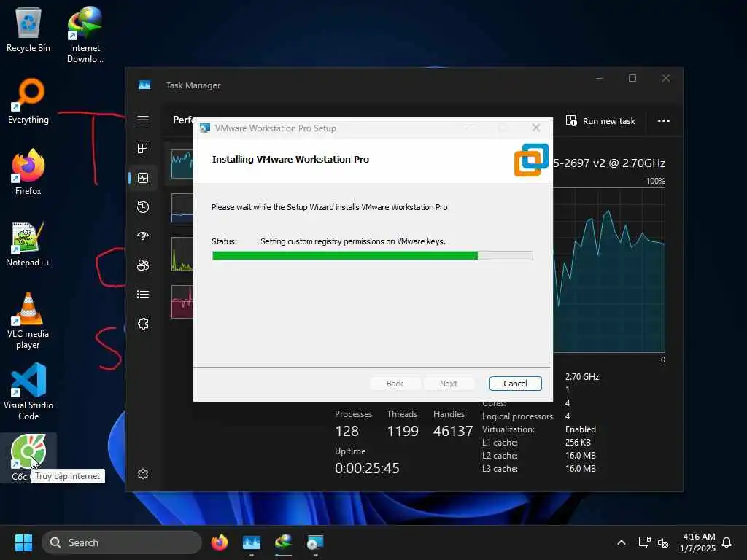Minimize the VMware Workstation Pro Setup window
Image resolution: width=747 pixels, height=560 pixels.
[x=470, y=128]
